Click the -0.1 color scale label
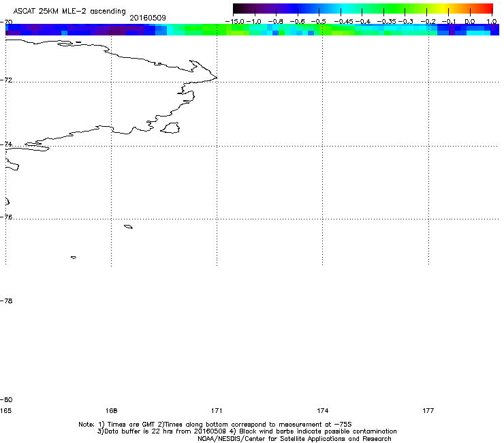This screenshot has width=504, height=443. click(449, 22)
